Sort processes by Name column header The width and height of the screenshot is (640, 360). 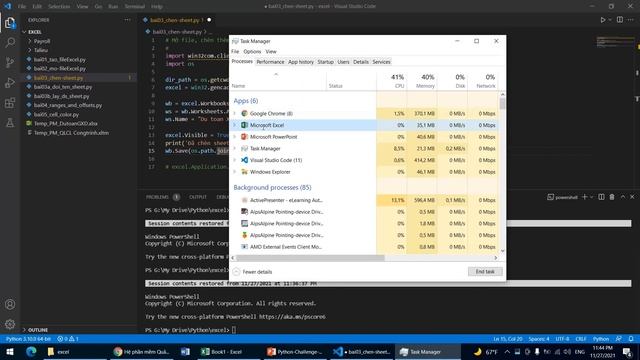click(278, 81)
